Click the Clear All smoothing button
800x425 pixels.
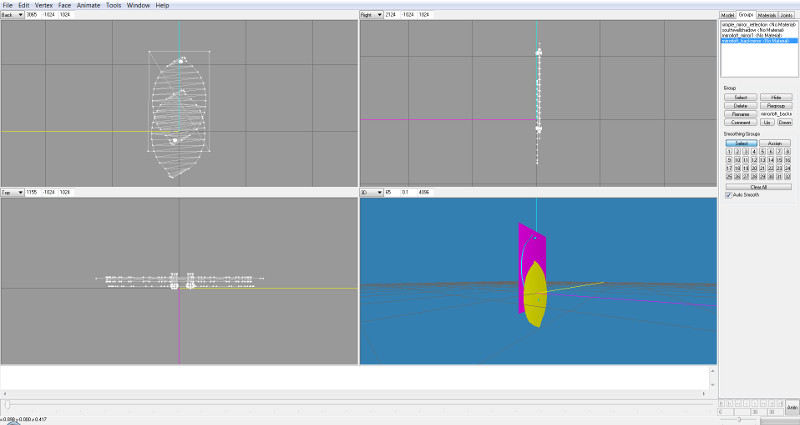pyautogui.click(x=757, y=186)
